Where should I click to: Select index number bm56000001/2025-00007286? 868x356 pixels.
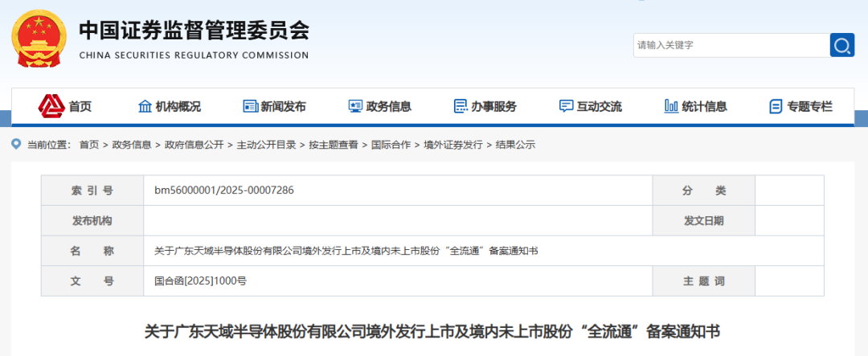coord(224,190)
